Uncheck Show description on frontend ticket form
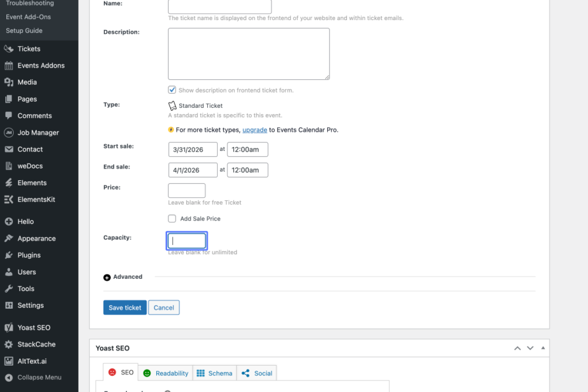Viewport: 588px width, 392px height. [172, 90]
